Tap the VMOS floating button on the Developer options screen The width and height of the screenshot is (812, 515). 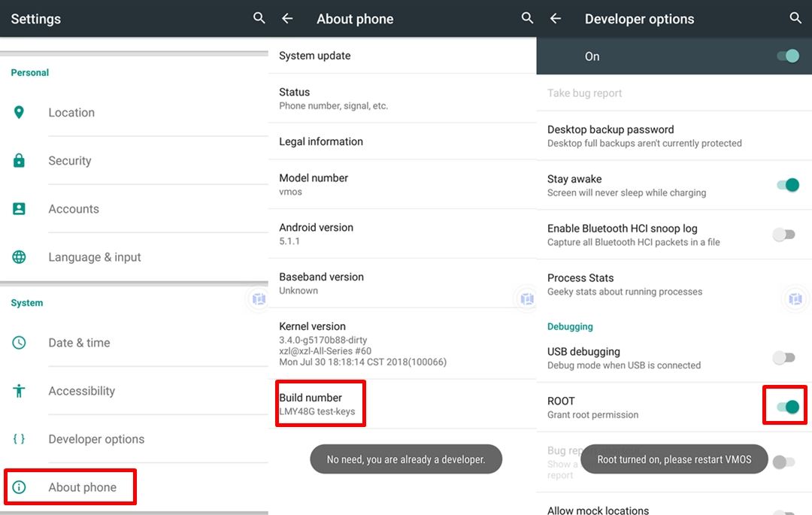(x=795, y=298)
